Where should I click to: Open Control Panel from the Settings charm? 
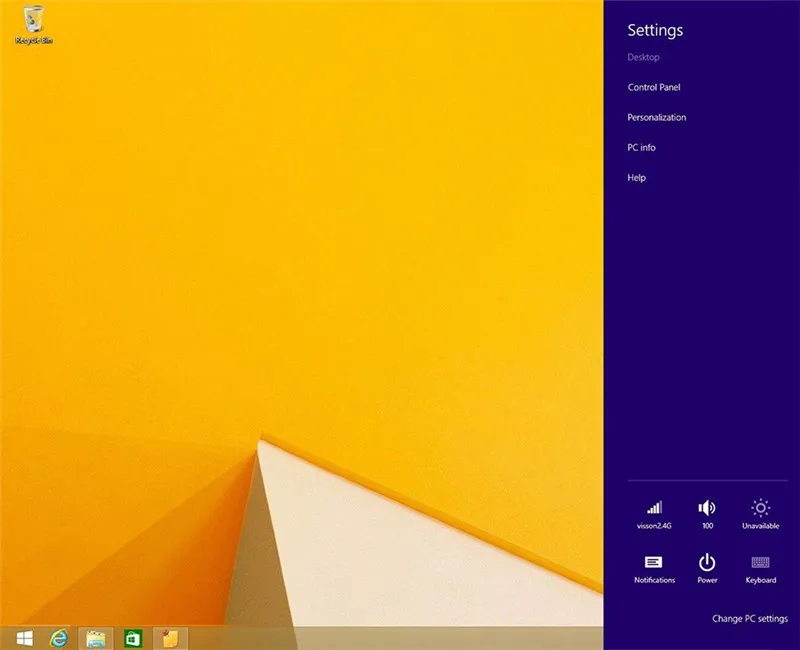pos(654,87)
